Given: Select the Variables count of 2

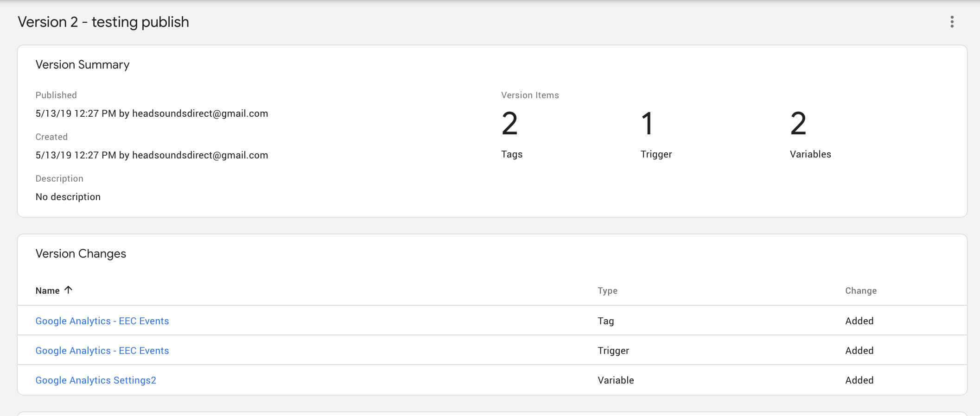Looking at the screenshot, I should [798, 124].
